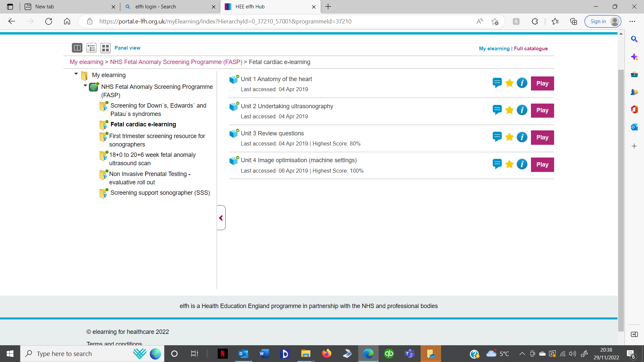Select the tree list view icon
This screenshot has height=362, width=644.
click(x=91, y=48)
